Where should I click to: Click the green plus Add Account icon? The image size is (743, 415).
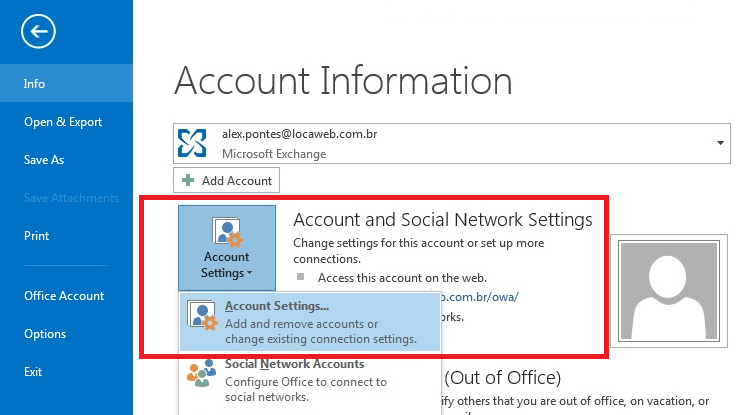click(x=188, y=180)
